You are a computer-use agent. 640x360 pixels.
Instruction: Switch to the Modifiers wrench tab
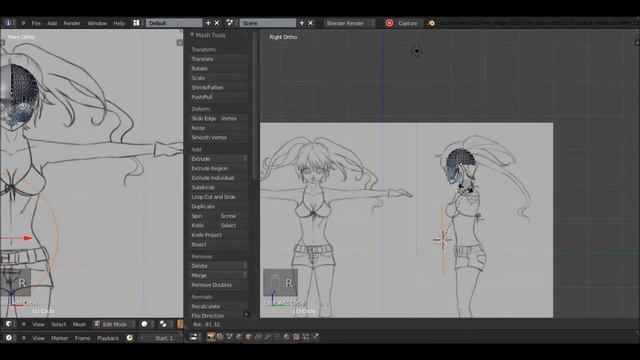point(268,337)
